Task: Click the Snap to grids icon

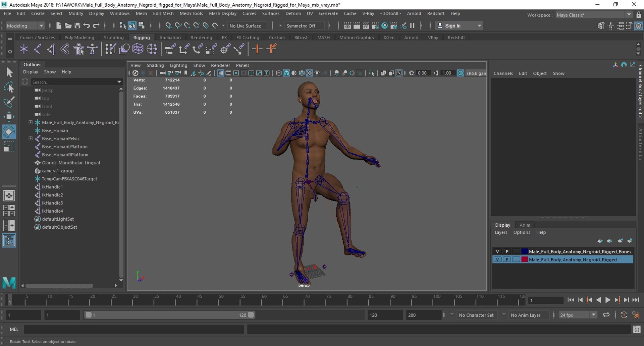Action: (x=169, y=25)
